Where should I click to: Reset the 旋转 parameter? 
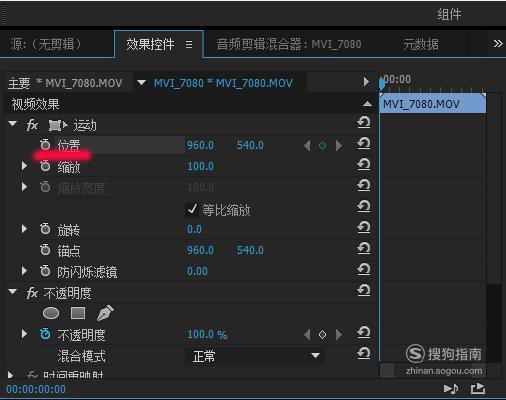coord(364,227)
